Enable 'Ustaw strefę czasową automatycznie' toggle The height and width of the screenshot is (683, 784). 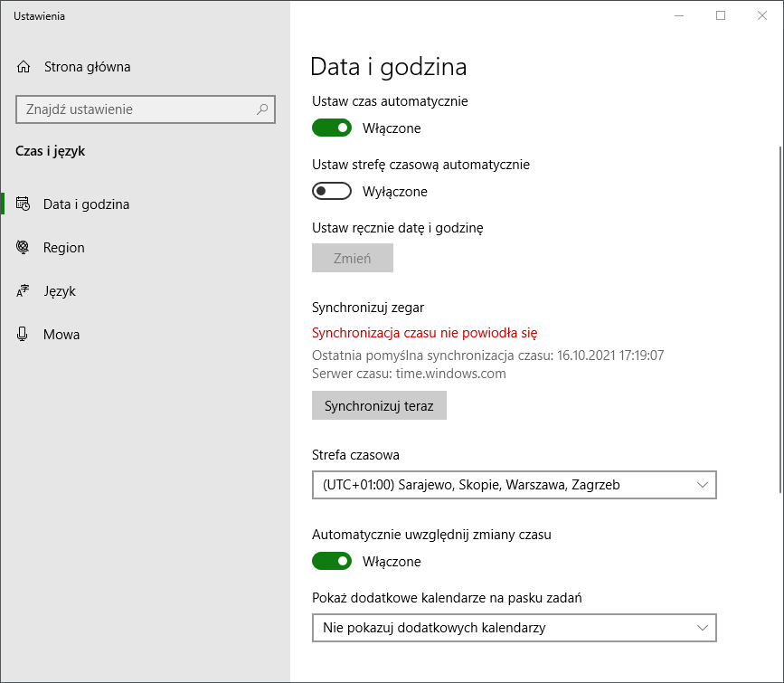[x=332, y=191]
